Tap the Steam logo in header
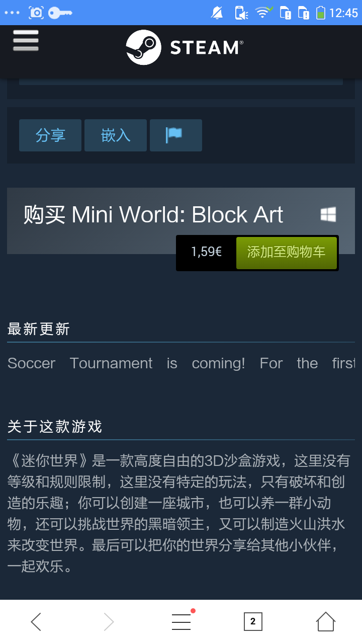 click(185, 47)
